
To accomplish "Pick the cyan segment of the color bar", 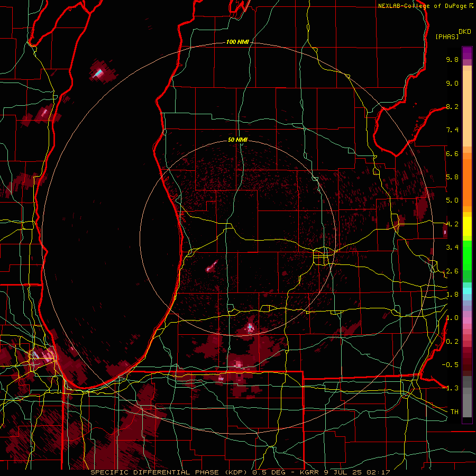I will pyautogui.click(x=467, y=291).
